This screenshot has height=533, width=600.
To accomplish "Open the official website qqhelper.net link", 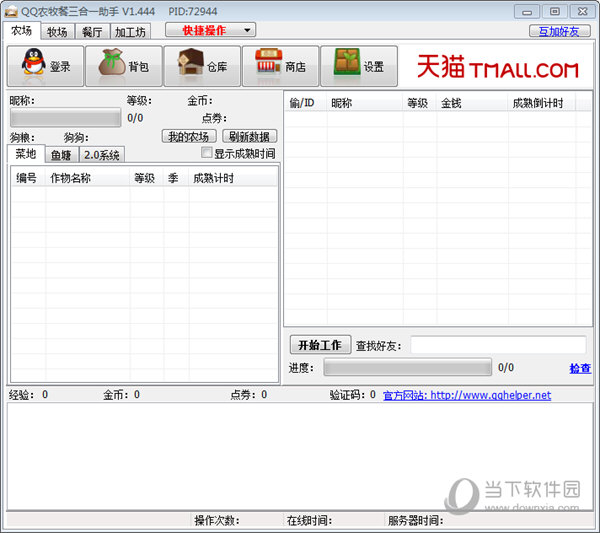I will coord(467,395).
